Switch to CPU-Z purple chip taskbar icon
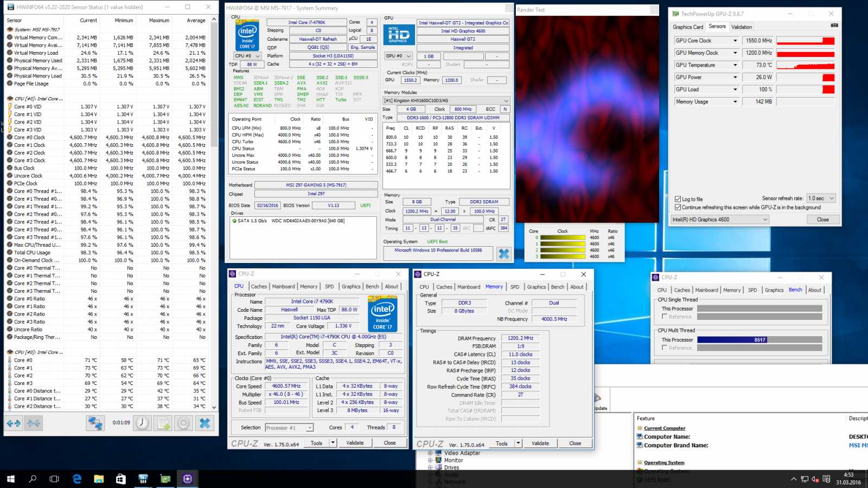This screenshot has width=868, height=488. (188, 479)
